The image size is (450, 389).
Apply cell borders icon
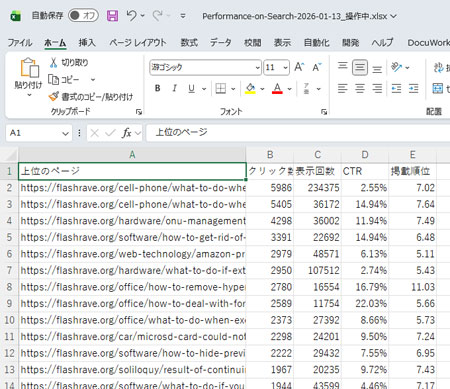(221, 88)
